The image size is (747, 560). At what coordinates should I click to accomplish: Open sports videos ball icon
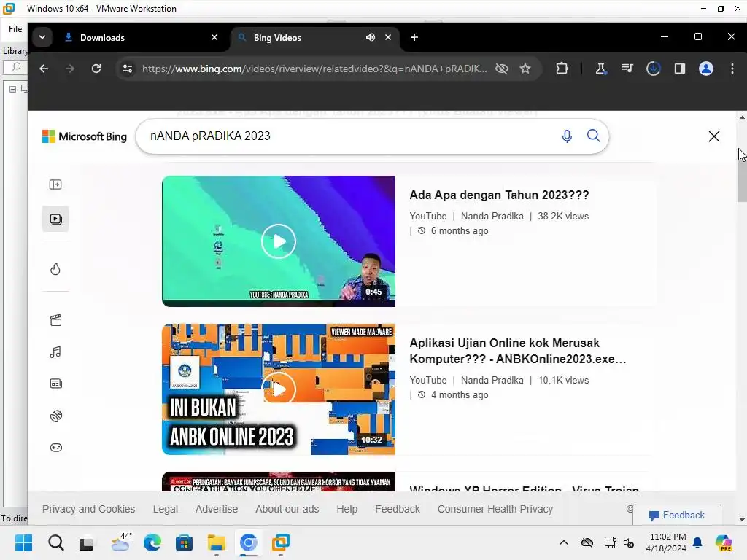coord(55,416)
